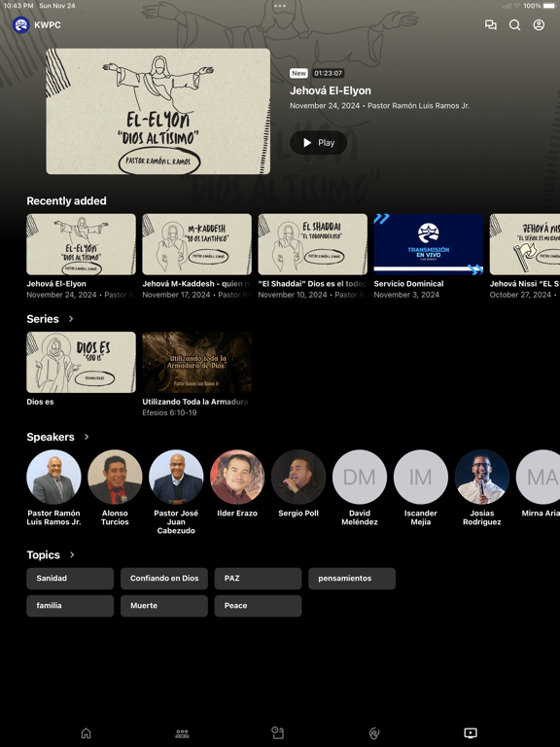Open the El Shaddai sermon thumbnail
This screenshot has width=560, height=747.
pos(312,244)
